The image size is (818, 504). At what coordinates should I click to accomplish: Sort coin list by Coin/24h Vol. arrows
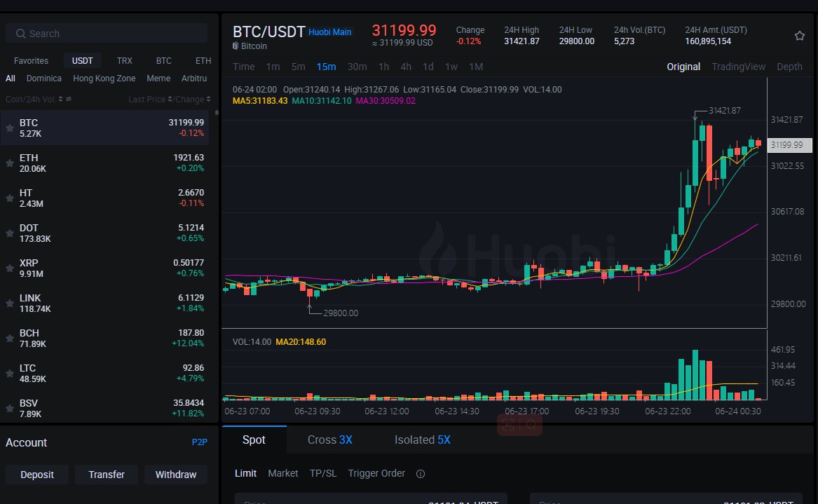click(60, 99)
